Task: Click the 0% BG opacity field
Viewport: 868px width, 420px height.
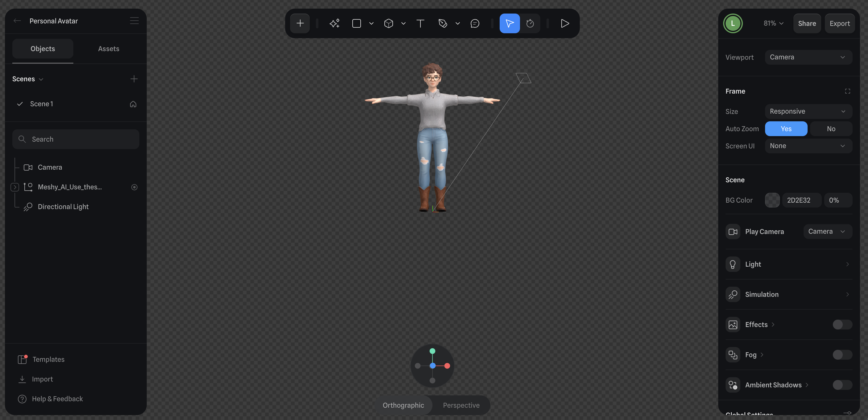Action: [x=838, y=200]
